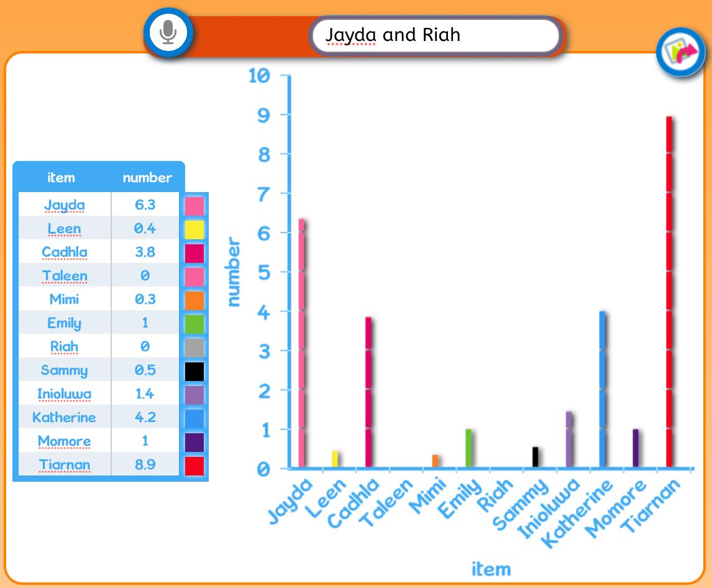The image size is (712, 588).
Task: Select the number y-axis label
Action: pos(233,271)
